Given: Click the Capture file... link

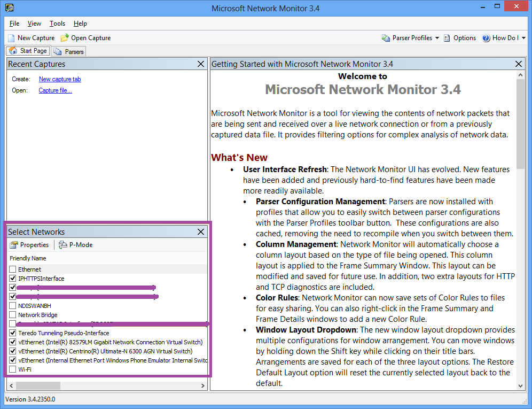Looking at the screenshot, I should 55,90.
